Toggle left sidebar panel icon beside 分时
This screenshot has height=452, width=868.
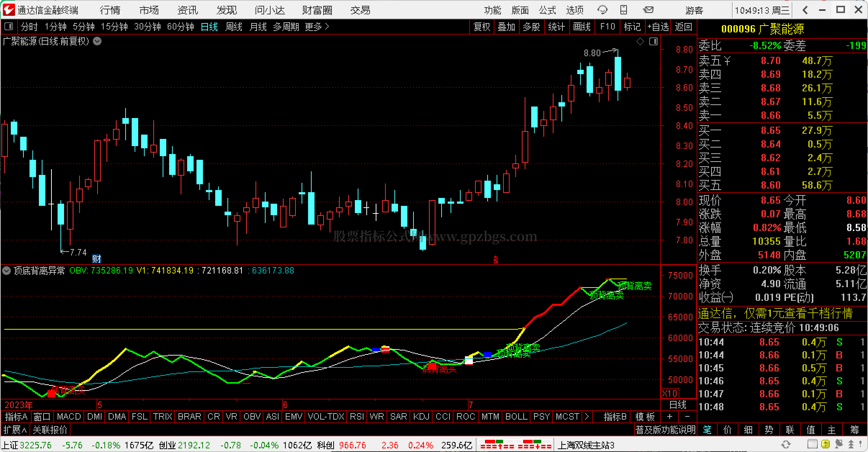click(x=9, y=27)
